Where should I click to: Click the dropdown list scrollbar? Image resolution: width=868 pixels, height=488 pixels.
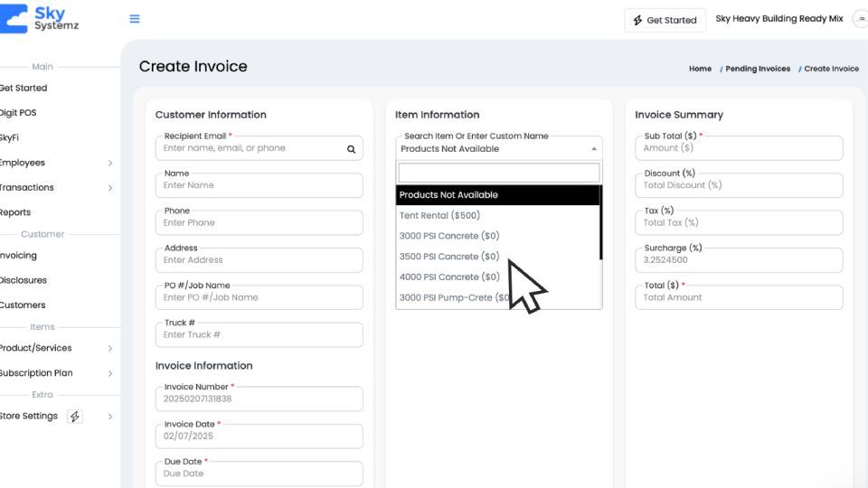[600, 222]
